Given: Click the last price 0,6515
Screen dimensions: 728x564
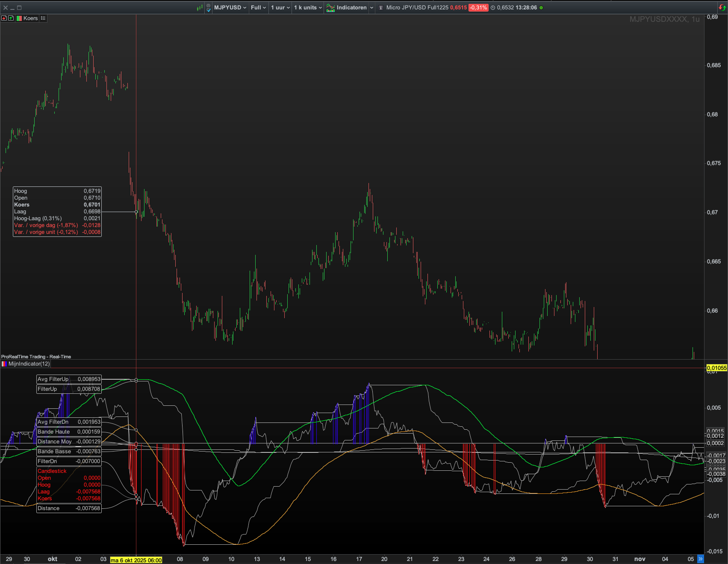Looking at the screenshot, I should coord(458,8).
